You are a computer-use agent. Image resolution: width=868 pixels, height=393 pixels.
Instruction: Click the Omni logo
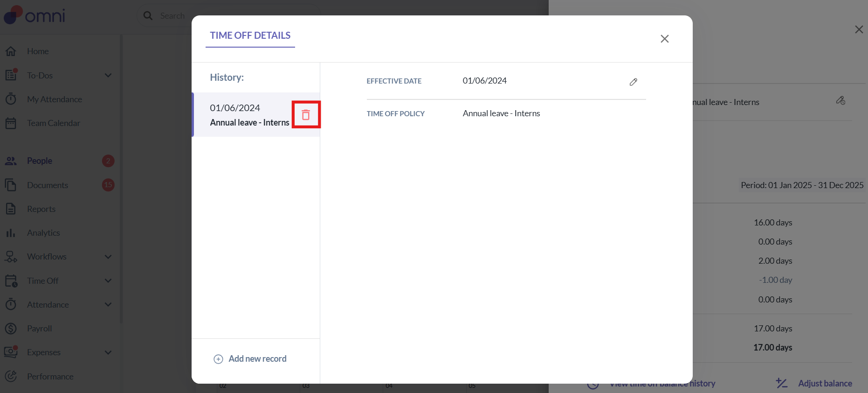[x=34, y=15]
